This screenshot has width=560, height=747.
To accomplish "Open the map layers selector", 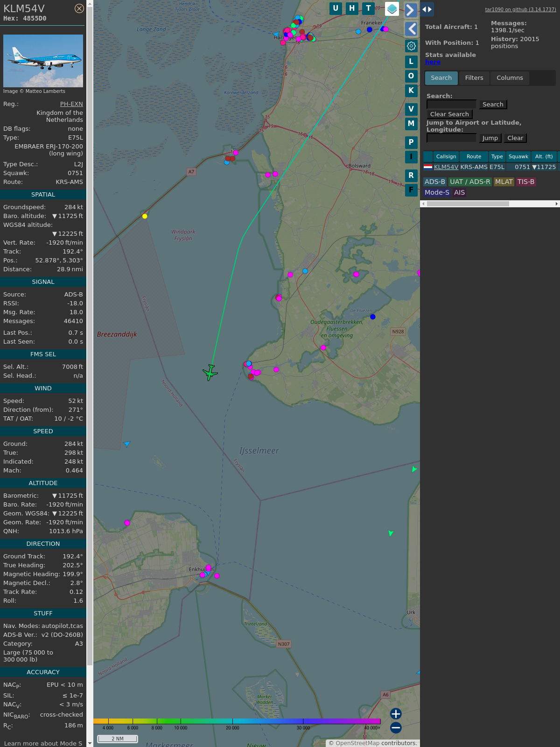I will click(392, 8).
